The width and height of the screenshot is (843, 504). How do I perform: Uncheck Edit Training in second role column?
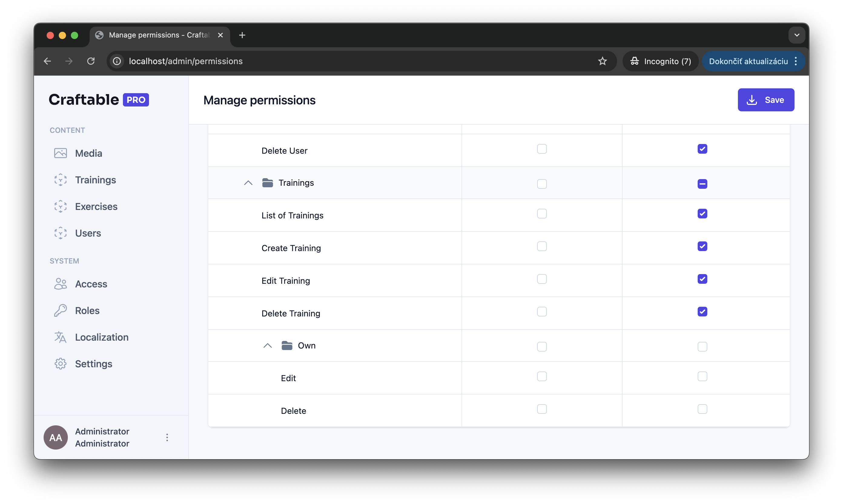pos(702,279)
